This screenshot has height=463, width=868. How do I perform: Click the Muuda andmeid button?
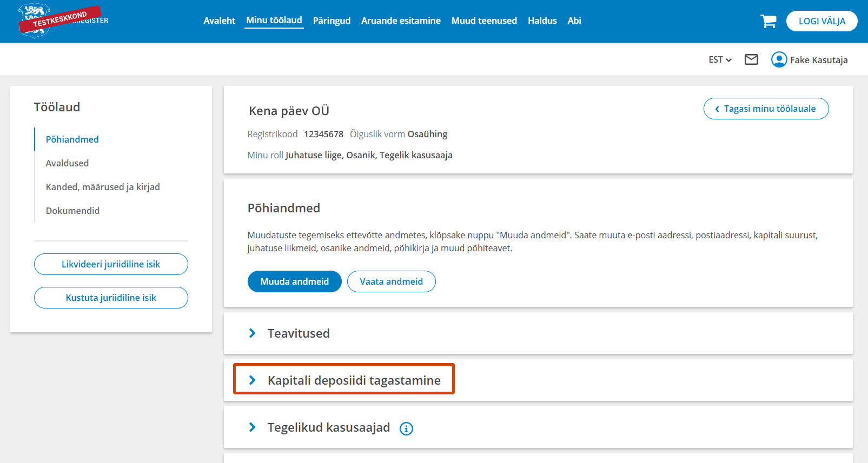point(295,281)
